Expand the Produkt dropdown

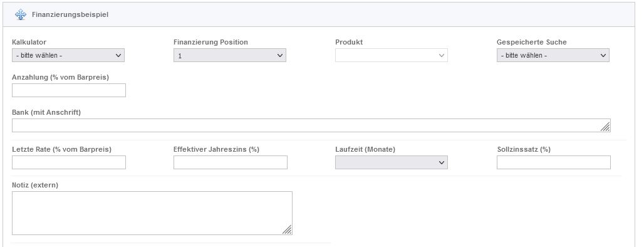point(392,56)
